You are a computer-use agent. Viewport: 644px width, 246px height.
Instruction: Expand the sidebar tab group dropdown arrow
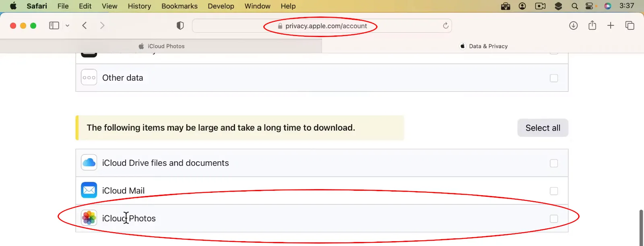(x=68, y=26)
